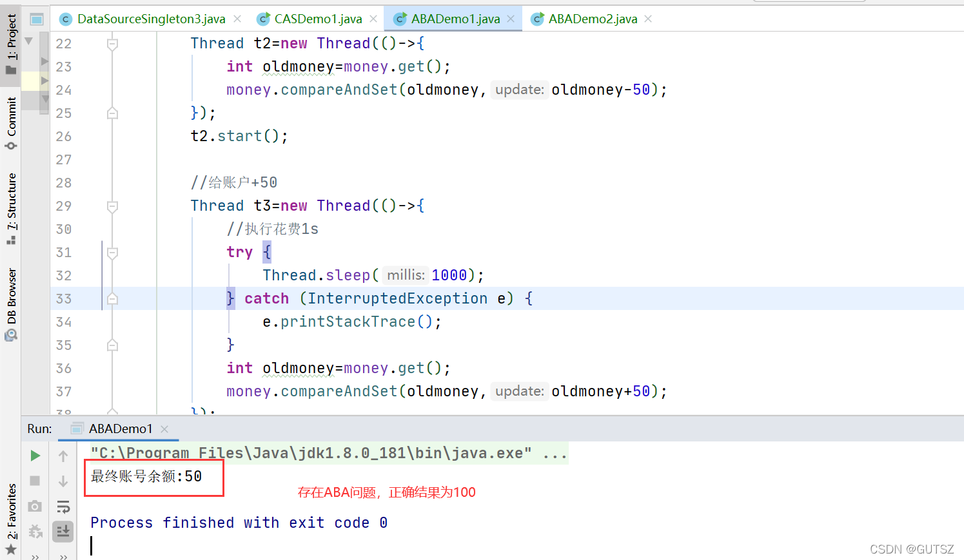964x560 pixels.
Task: Click the highlighted project tree row arrow
Action: tap(44, 81)
